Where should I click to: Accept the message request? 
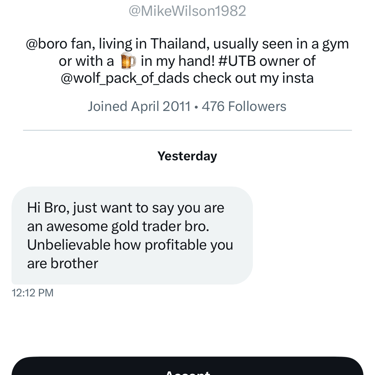(187, 367)
